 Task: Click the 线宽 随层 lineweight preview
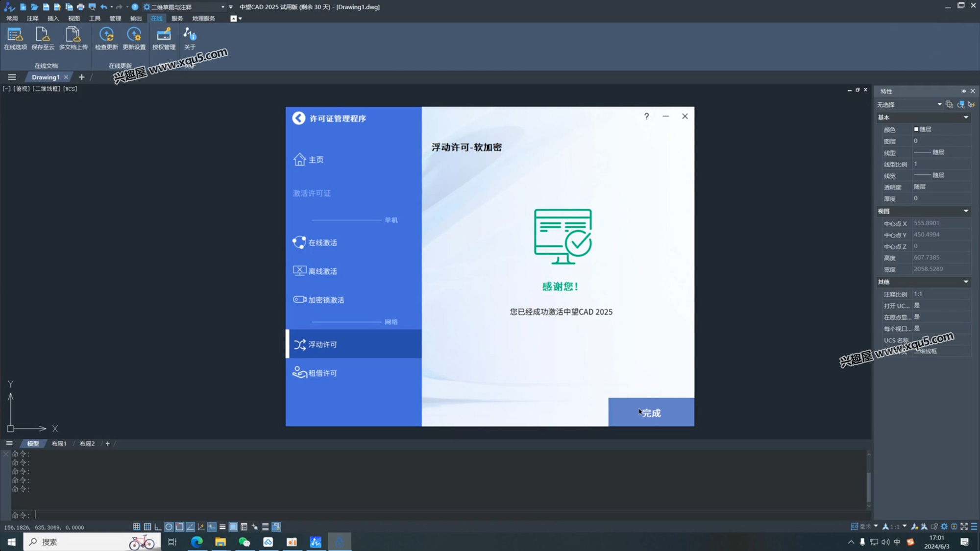922,175
